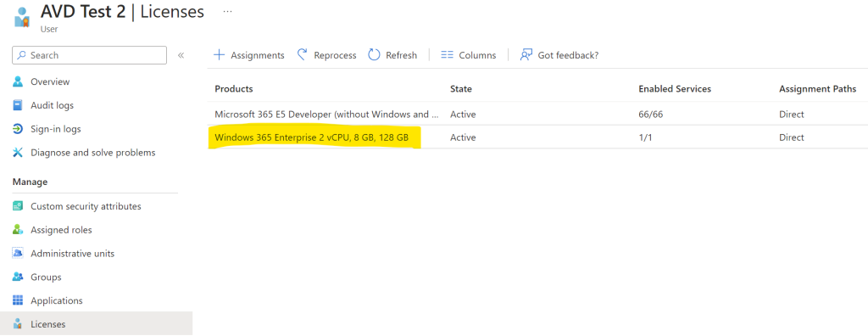The image size is (868, 336).
Task: Click the Reprocess toolbar button
Action: [x=326, y=55]
